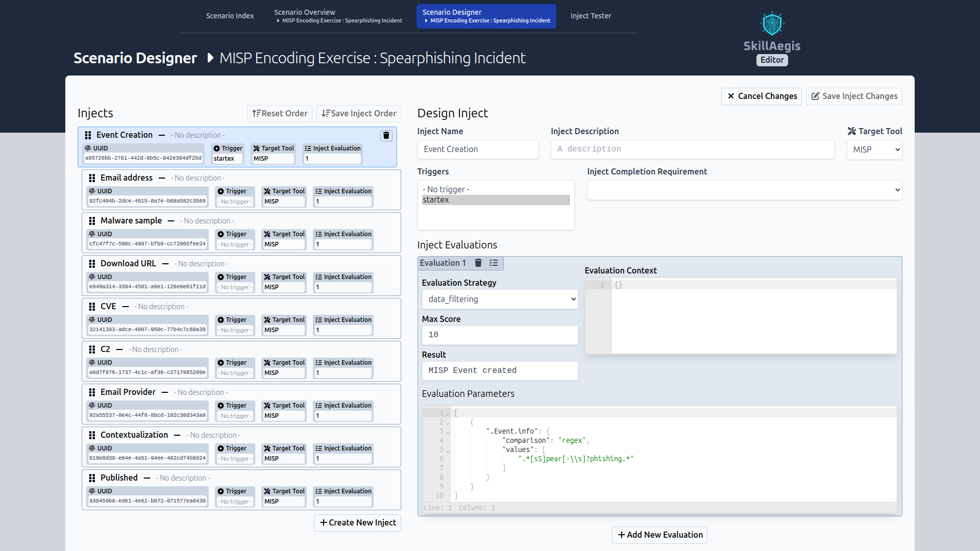Click the delete icon on Event Creation inject

pos(386,135)
